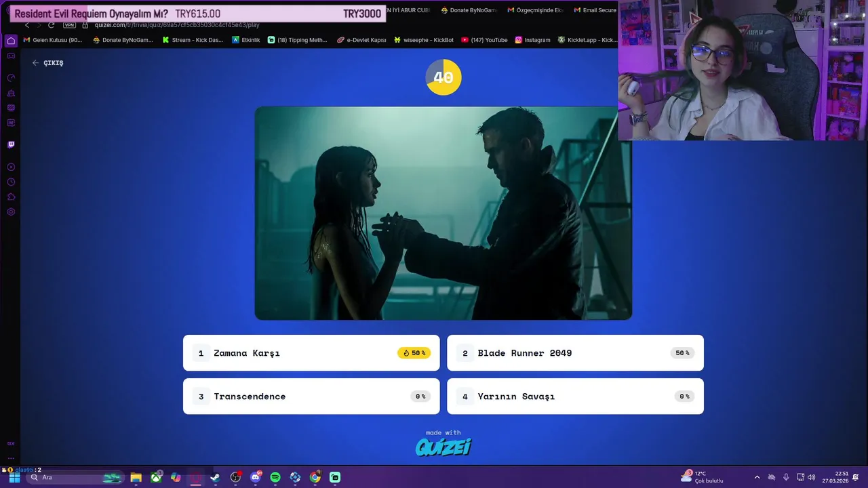Screen dimensions: 868x488
Task: Open the Opera GX taskbar icon
Action: 195,477
